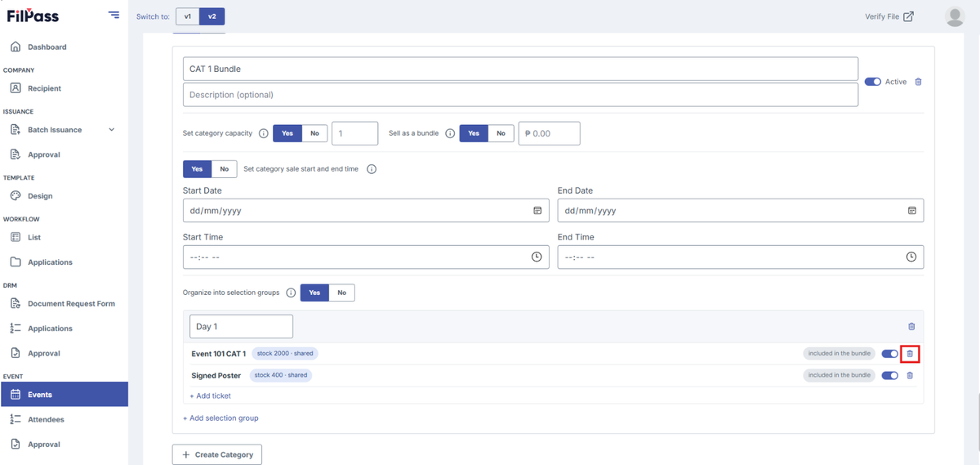
Task: Click the Create Category button
Action: 217,454
